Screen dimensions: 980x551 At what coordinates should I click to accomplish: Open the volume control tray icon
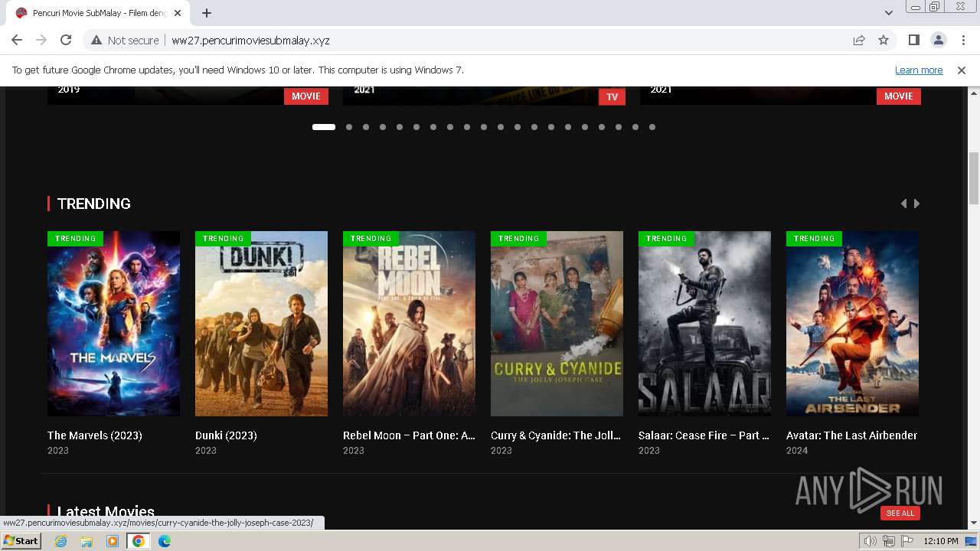click(x=870, y=541)
